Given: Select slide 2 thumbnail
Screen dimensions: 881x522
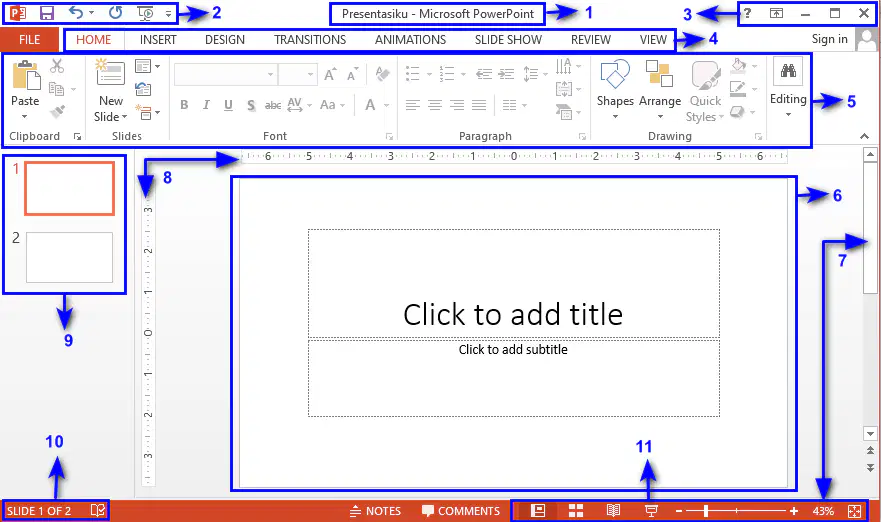Looking at the screenshot, I should 69,257.
